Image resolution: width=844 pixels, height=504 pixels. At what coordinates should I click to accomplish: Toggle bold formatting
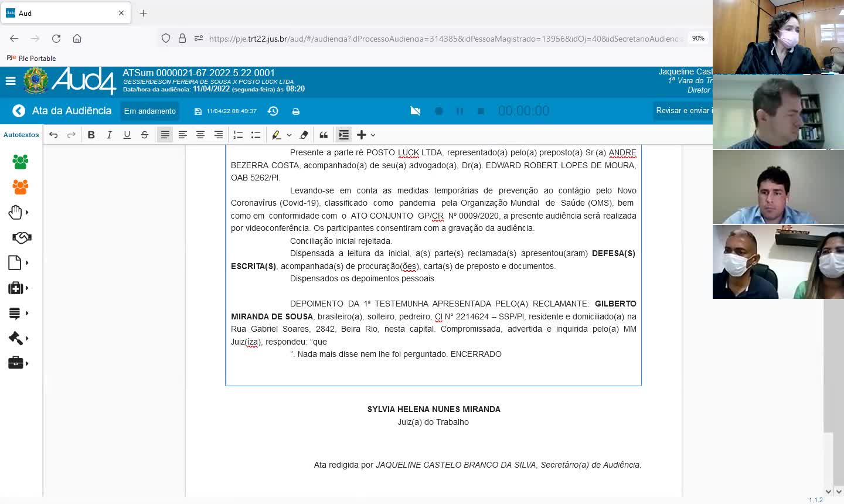(x=91, y=135)
